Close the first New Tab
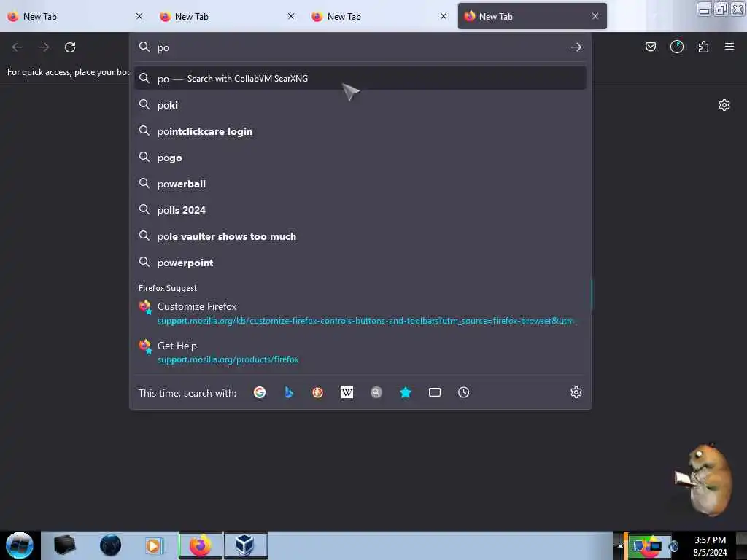The width and height of the screenshot is (747, 560). coord(139,16)
